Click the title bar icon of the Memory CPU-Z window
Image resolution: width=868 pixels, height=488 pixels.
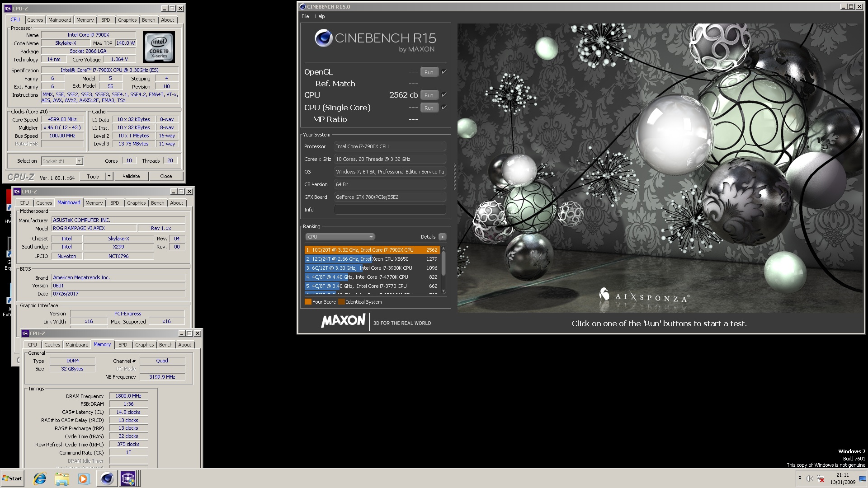pyautogui.click(x=25, y=333)
